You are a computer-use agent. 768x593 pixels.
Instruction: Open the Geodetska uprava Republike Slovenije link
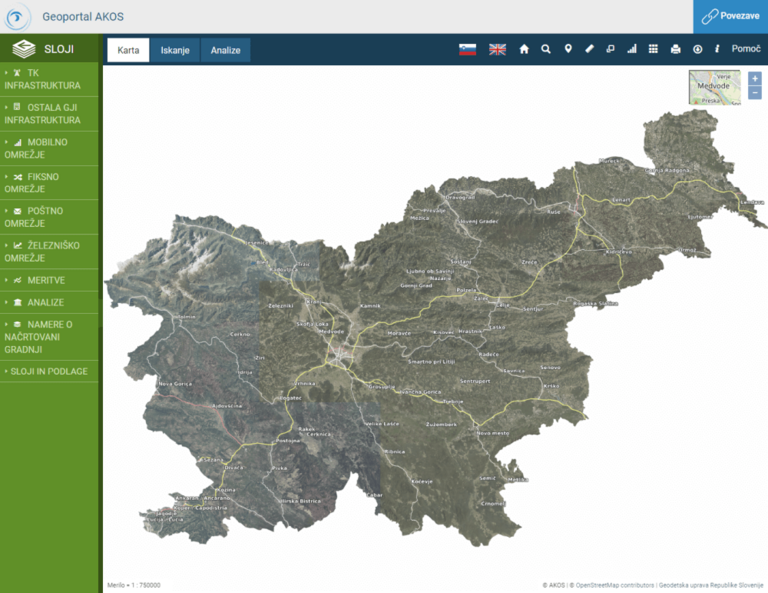tap(711, 585)
